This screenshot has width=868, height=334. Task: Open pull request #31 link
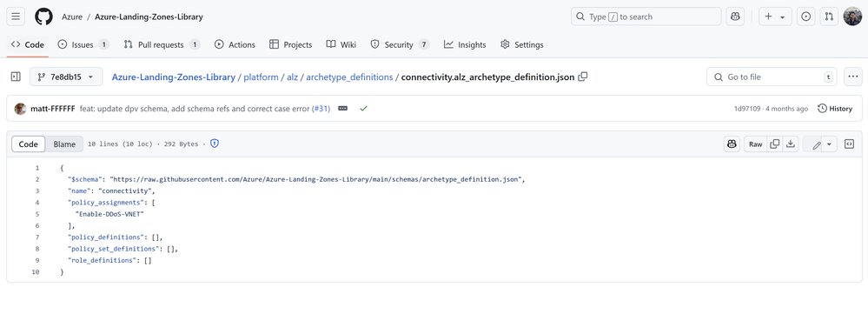(x=321, y=109)
